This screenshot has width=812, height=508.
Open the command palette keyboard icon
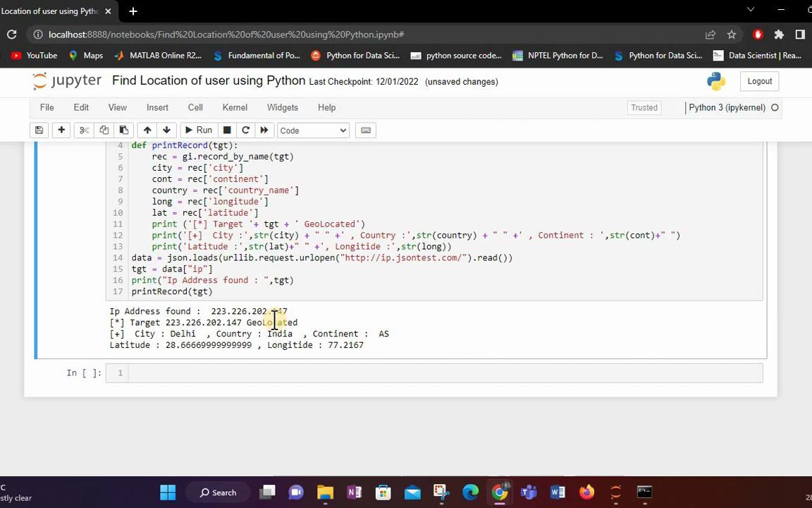(366, 130)
